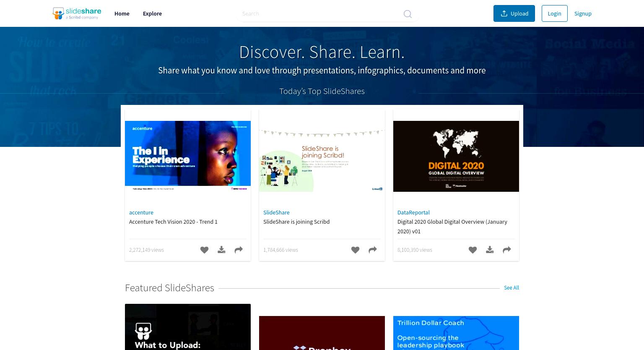Screen dimensions: 644x350
Task: Open the accenture author link
Action: click(x=141, y=212)
